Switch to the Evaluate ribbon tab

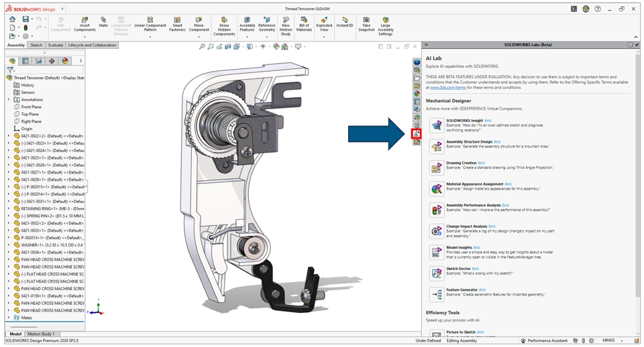pyautogui.click(x=56, y=45)
